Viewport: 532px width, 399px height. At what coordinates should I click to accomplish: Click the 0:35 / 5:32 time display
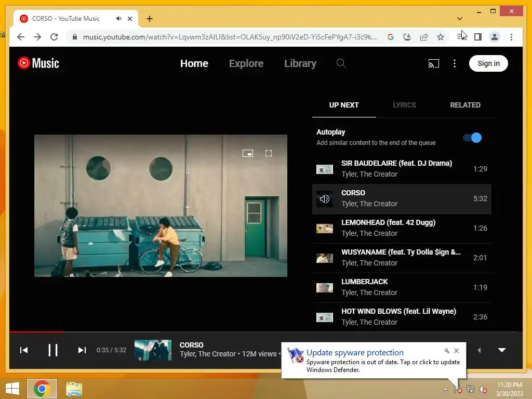pyautogui.click(x=111, y=350)
